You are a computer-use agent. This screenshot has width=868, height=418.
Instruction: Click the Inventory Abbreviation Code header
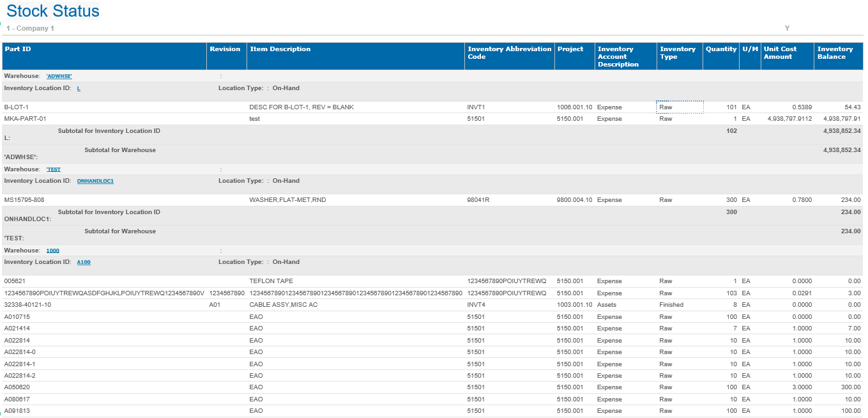tap(509, 52)
